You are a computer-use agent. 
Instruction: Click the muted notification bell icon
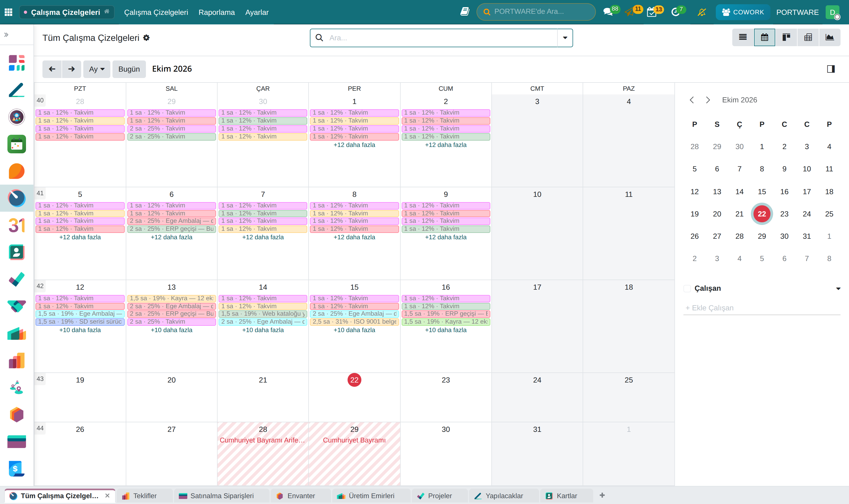pyautogui.click(x=701, y=12)
